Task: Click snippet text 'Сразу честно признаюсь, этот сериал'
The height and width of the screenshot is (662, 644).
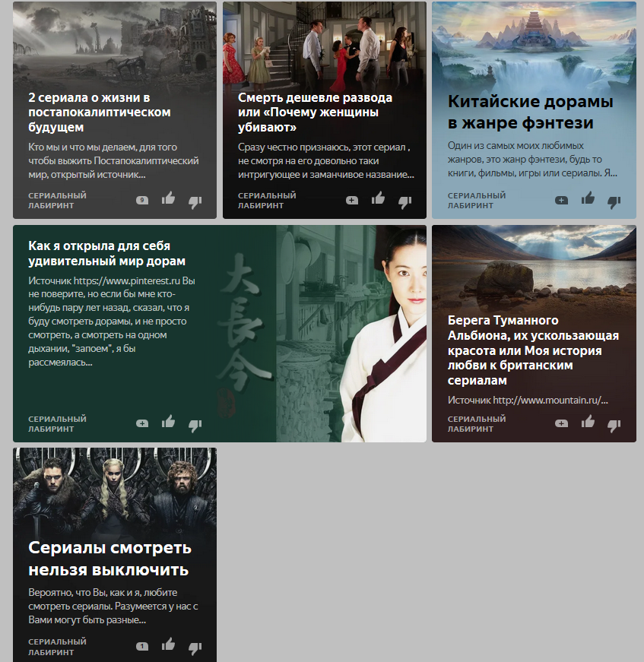Action: (326, 161)
